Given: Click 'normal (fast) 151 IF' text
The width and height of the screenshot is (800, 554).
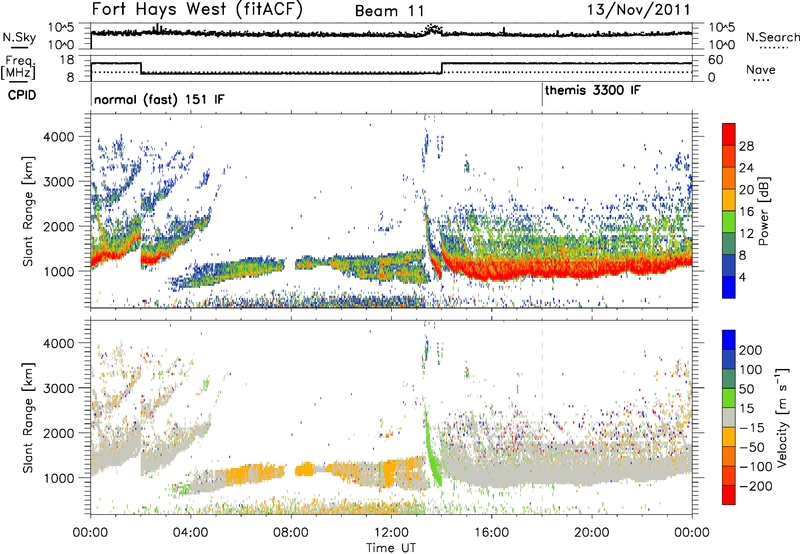Looking at the screenshot, I should tap(159, 99).
